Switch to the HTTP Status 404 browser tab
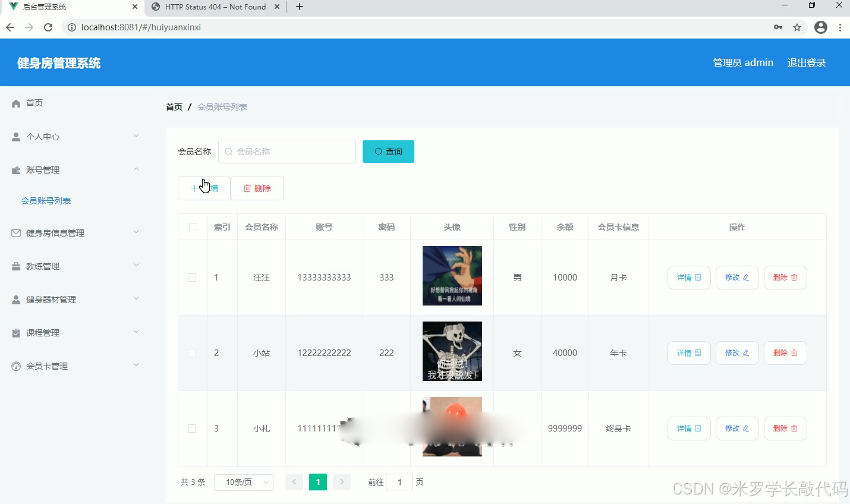Image resolution: width=850 pixels, height=504 pixels. pos(213,7)
